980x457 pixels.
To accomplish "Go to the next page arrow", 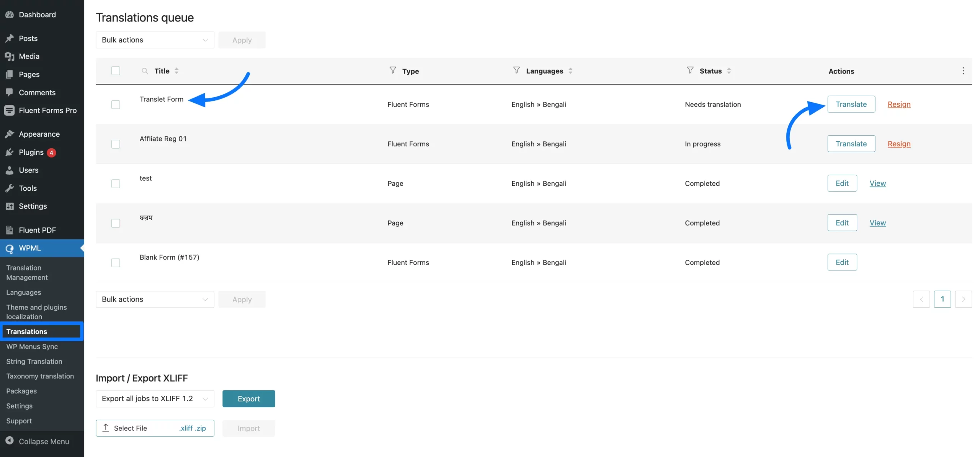I will point(963,299).
